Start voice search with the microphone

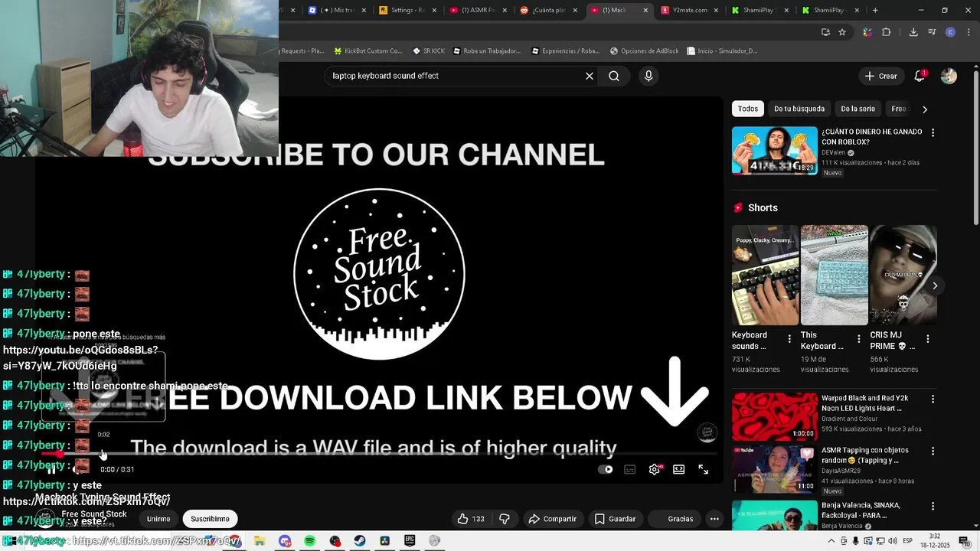[648, 76]
